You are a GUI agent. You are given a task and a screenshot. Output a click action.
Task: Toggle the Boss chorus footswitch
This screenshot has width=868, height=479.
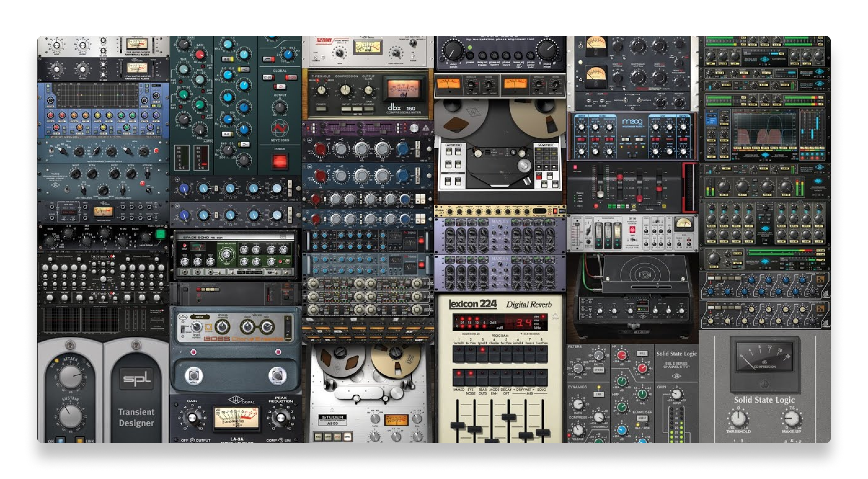tap(277, 375)
